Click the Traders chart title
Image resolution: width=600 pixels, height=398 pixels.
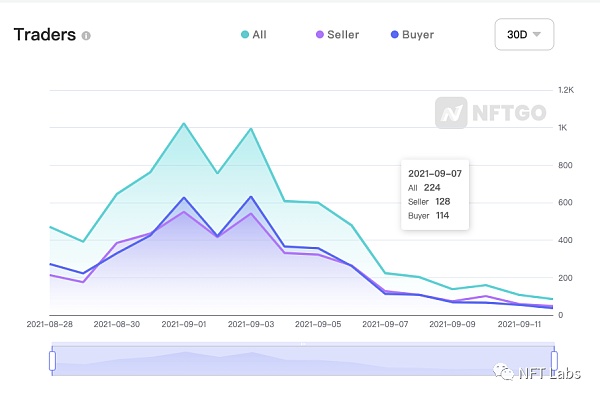pyautogui.click(x=45, y=34)
